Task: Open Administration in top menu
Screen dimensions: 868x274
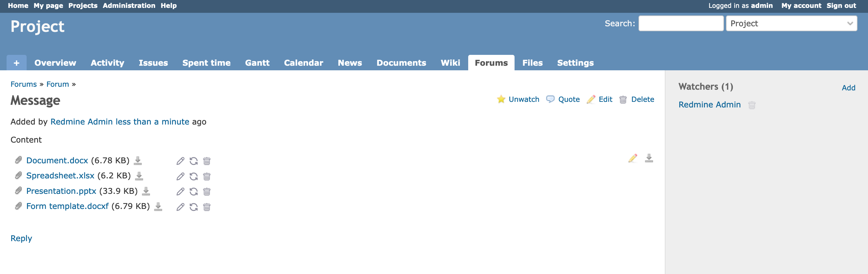Action: (x=129, y=6)
